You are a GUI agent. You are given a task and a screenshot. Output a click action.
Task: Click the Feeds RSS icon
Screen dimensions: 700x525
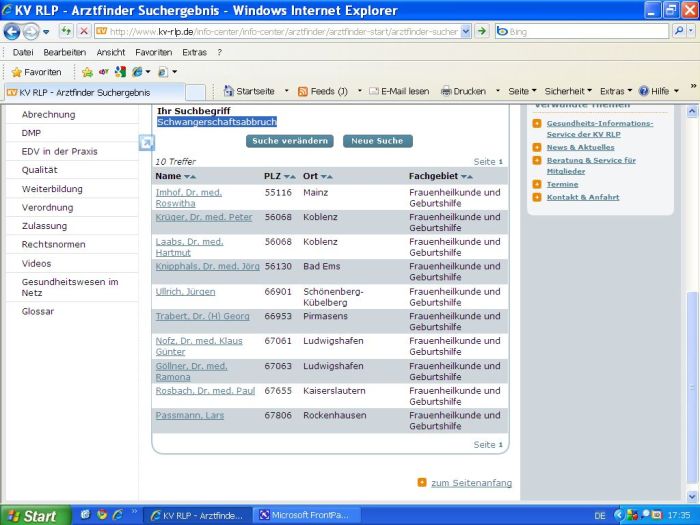(303, 92)
